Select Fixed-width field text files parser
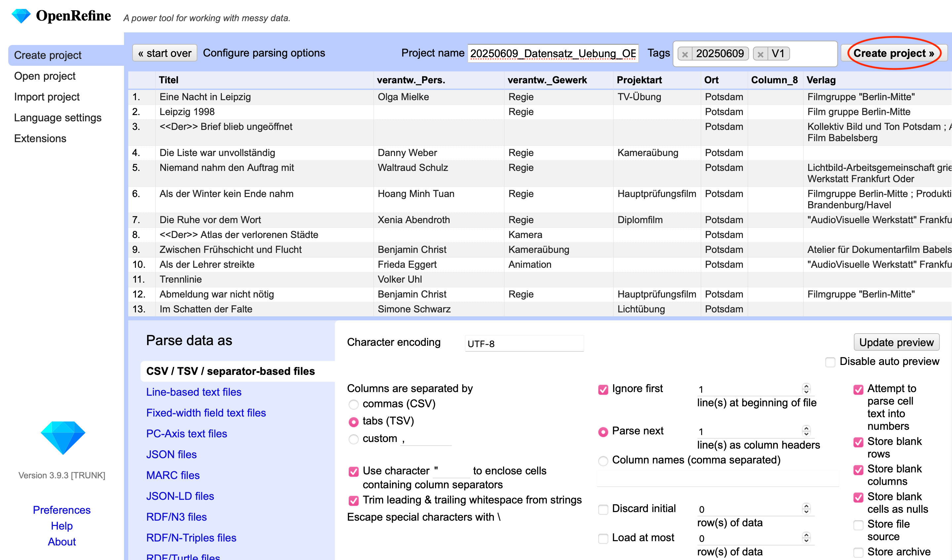The image size is (952, 560). coord(206,413)
